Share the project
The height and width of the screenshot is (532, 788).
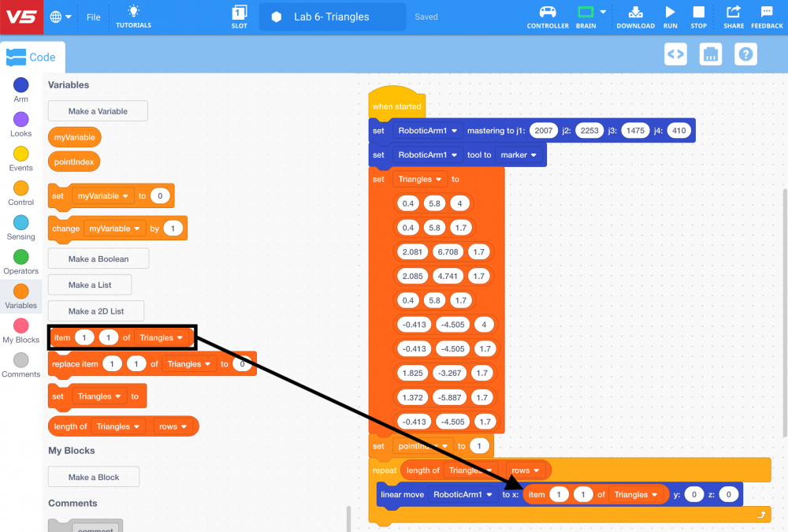733,16
